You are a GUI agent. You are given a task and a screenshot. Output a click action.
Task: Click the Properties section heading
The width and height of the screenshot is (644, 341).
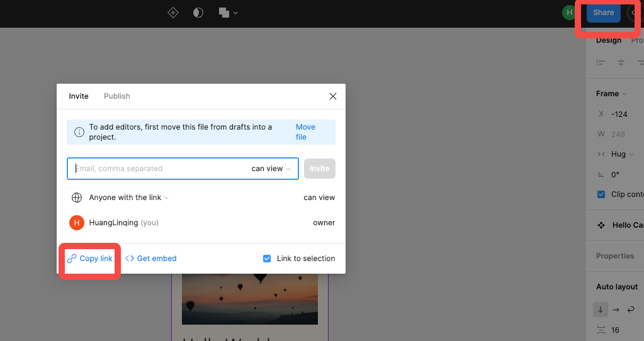click(615, 255)
